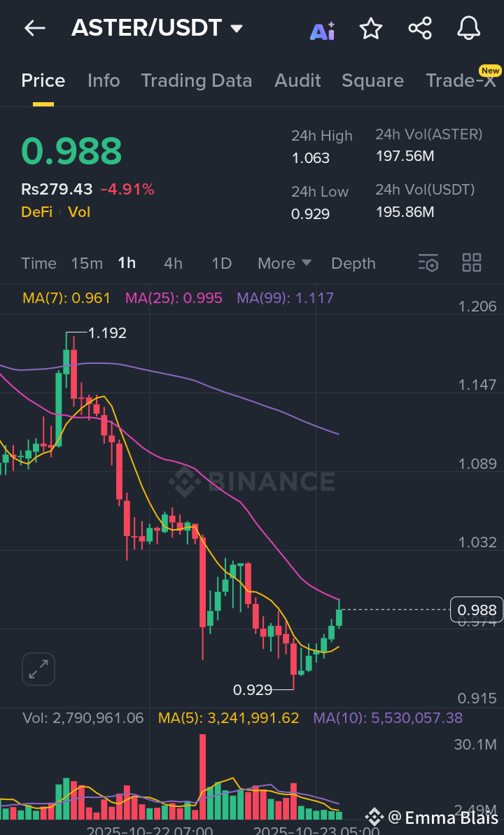Screen dimensions: 504x835
Task: Open the chart layout grid icon
Action: click(472, 263)
